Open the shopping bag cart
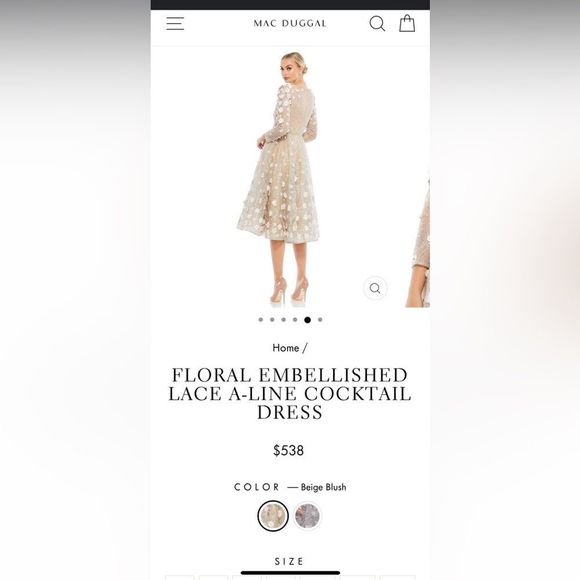The height and width of the screenshot is (580, 580). click(407, 23)
